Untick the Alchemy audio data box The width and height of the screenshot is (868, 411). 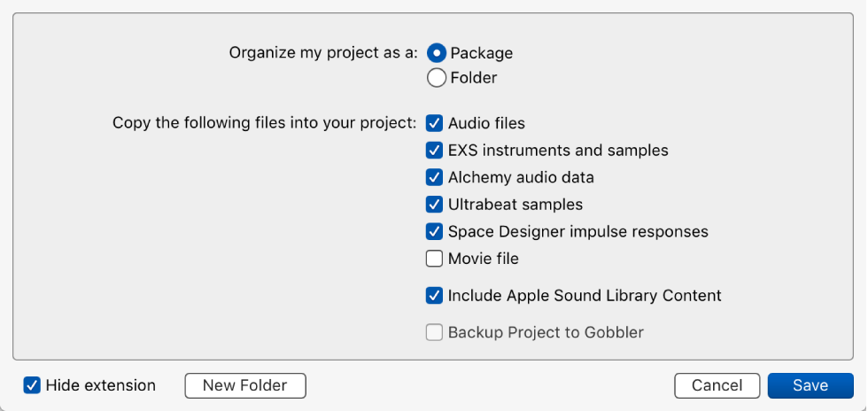[x=434, y=177]
